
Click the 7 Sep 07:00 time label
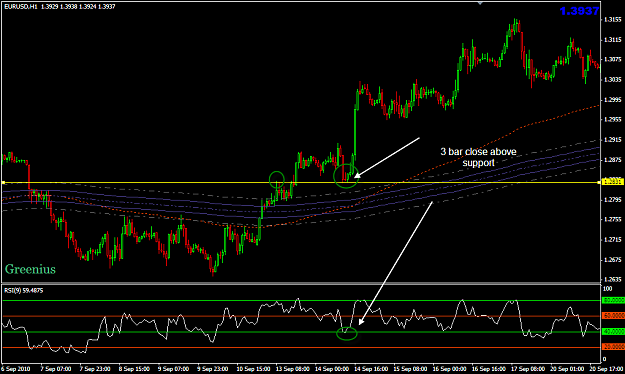click(56, 369)
